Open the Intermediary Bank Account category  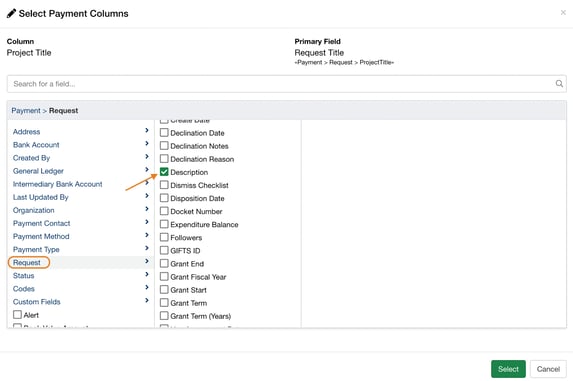(57, 184)
